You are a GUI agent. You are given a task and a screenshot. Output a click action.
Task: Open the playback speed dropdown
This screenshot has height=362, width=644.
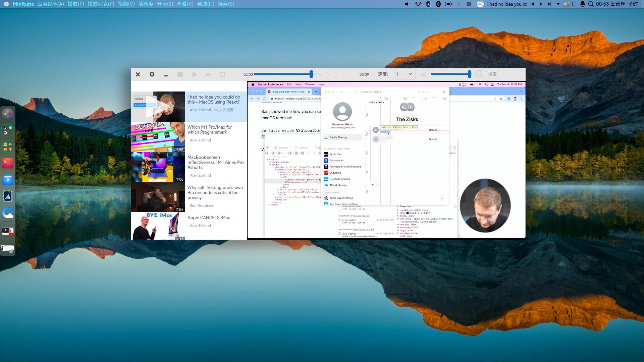pos(404,74)
